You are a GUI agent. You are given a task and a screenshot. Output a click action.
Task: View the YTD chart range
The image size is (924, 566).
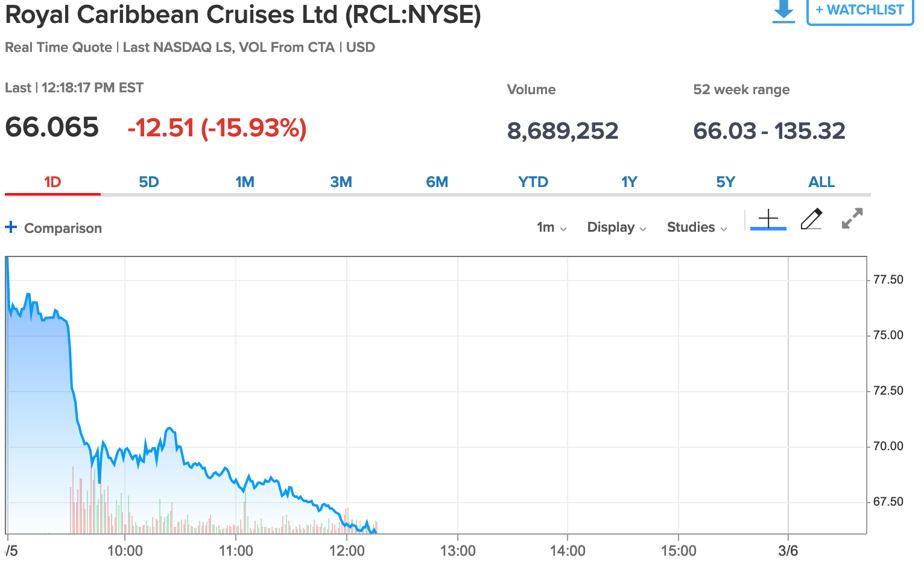(533, 182)
